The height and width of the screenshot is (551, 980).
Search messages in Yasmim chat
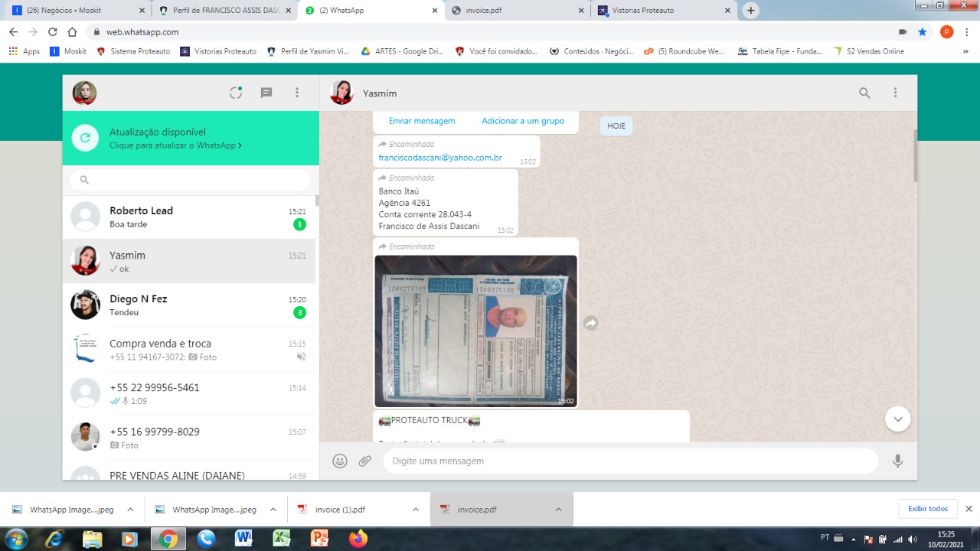[864, 93]
